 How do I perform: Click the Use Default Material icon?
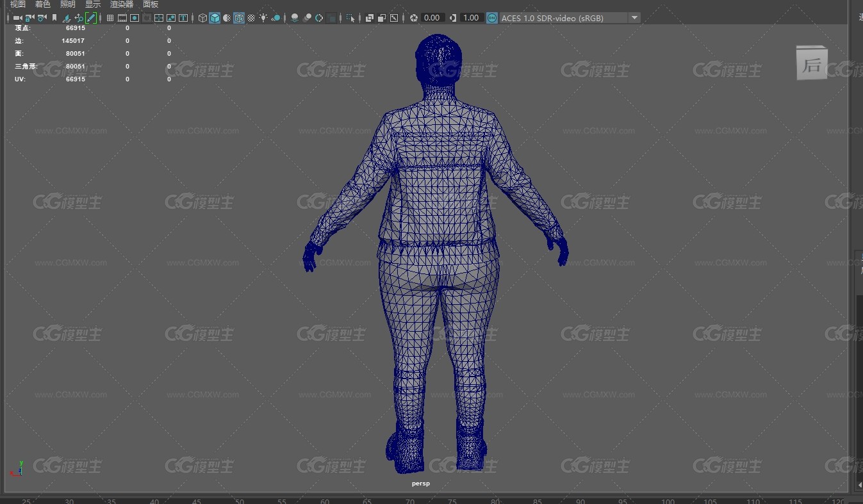point(227,18)
